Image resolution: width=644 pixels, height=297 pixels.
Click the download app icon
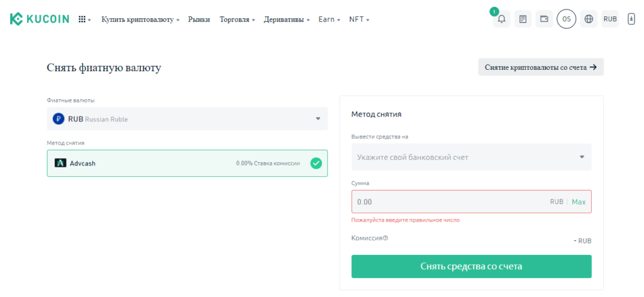coord(631,20)
